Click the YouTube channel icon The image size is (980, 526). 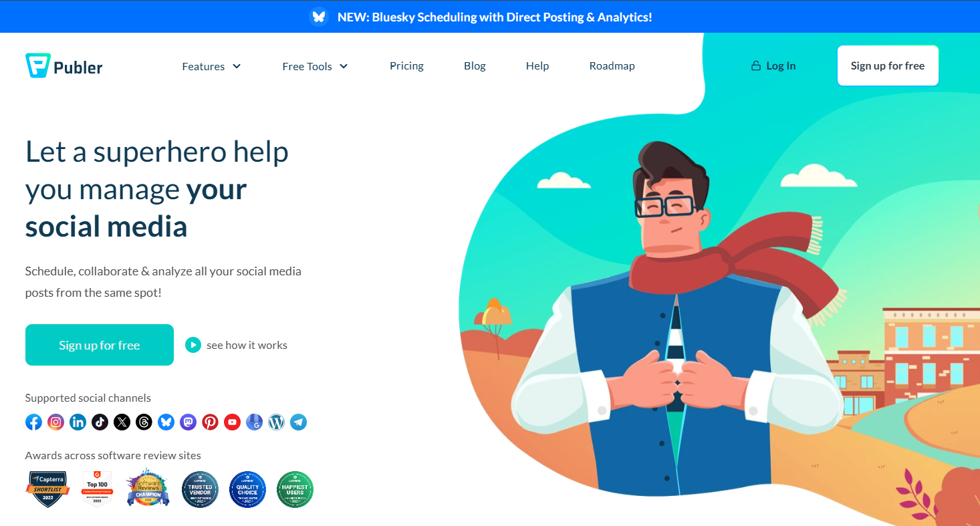pos(232,422)
